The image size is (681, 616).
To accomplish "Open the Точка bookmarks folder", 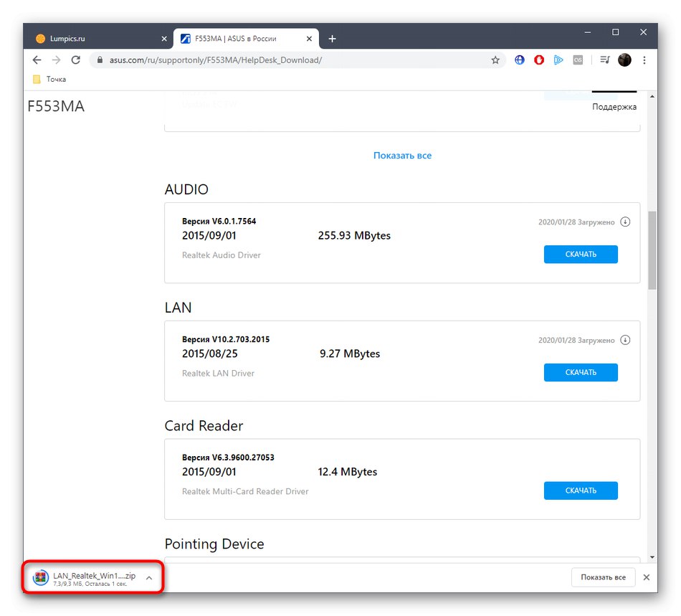I will pos(47,79).
